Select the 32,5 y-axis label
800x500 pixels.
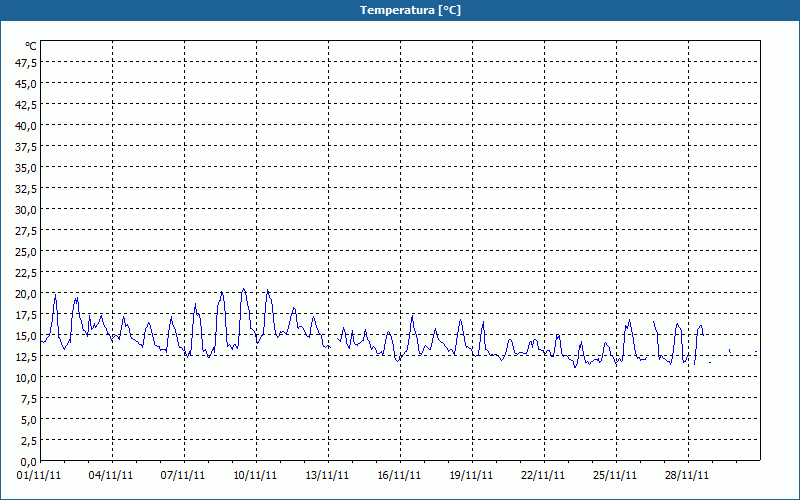click(27, 188)
